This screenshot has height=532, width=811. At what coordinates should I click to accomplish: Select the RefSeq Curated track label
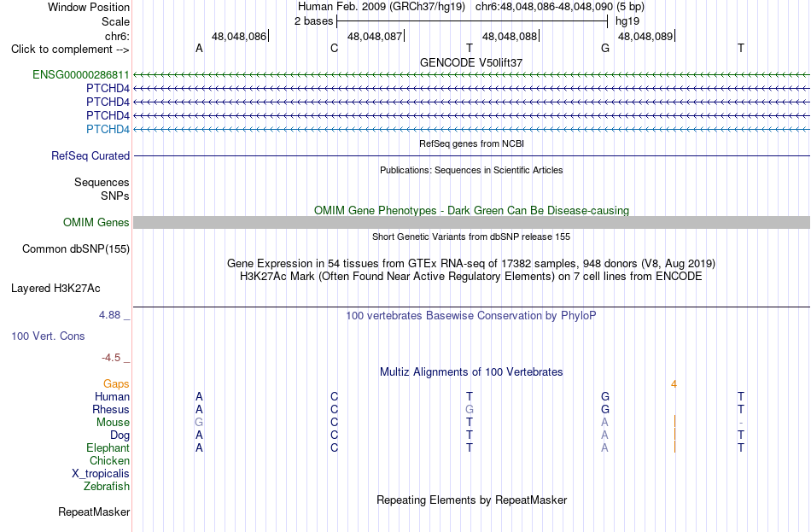[90, 155]
